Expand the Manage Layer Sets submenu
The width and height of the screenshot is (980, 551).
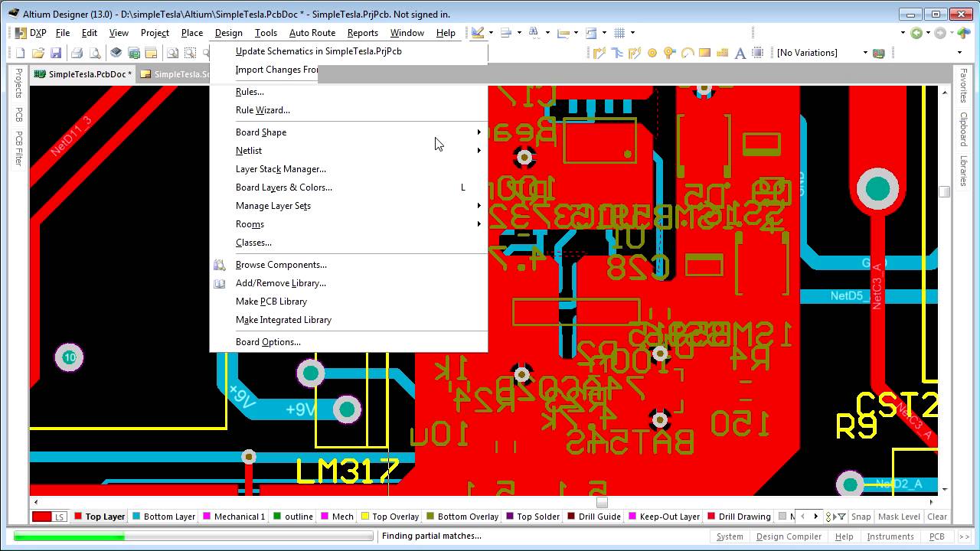[x=348, y=206]
